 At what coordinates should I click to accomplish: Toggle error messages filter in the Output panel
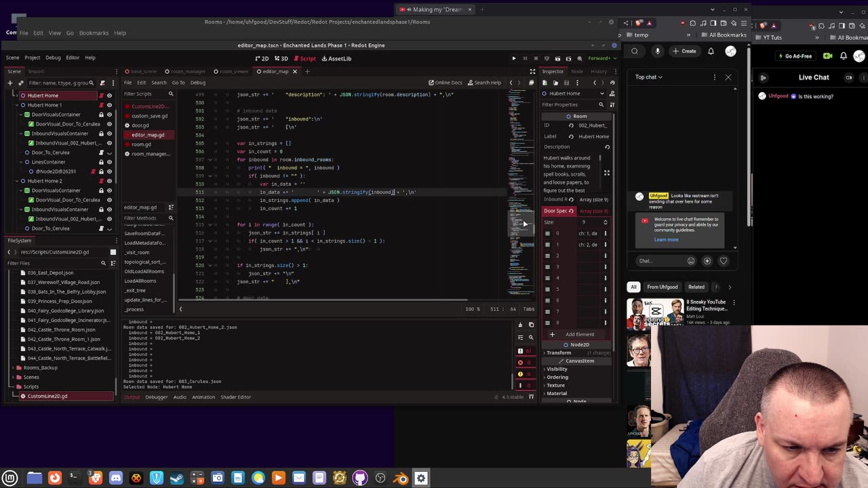pyautogui.click(x=521, y=363)
